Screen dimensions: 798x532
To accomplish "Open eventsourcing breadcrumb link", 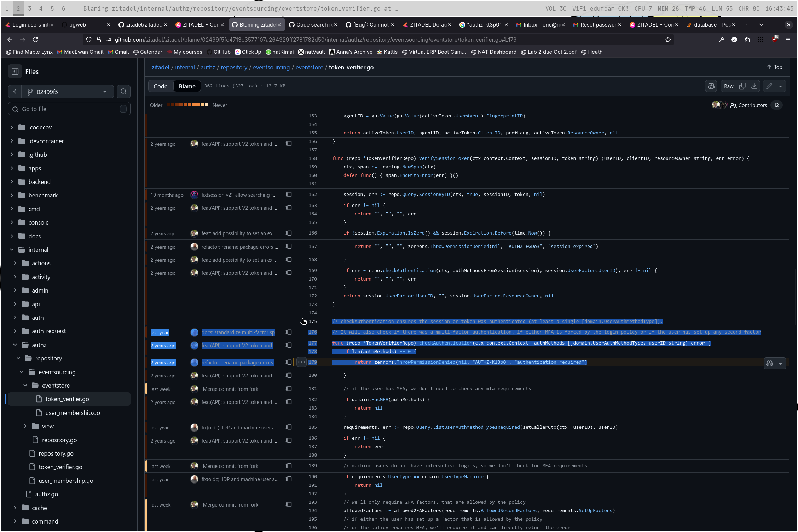I will point(271,67).
